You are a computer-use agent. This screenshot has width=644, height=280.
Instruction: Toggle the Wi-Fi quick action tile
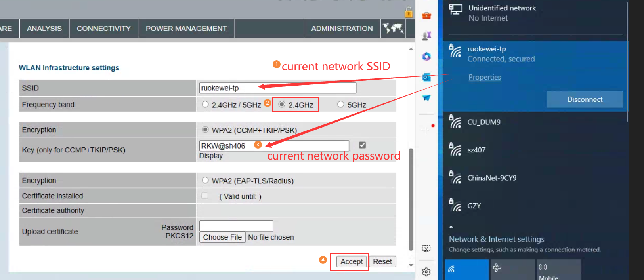pos(467,270)
